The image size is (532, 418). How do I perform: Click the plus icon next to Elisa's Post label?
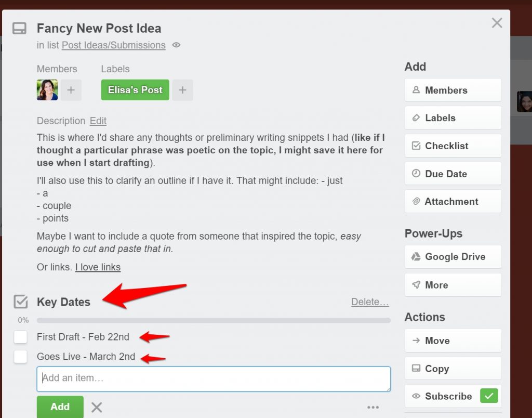point(182,90)
